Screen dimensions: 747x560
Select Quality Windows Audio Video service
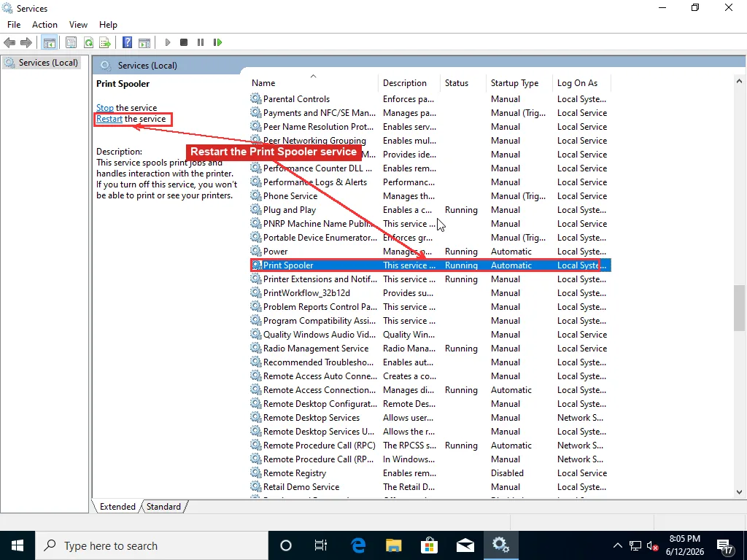click(x=430, y=335)
